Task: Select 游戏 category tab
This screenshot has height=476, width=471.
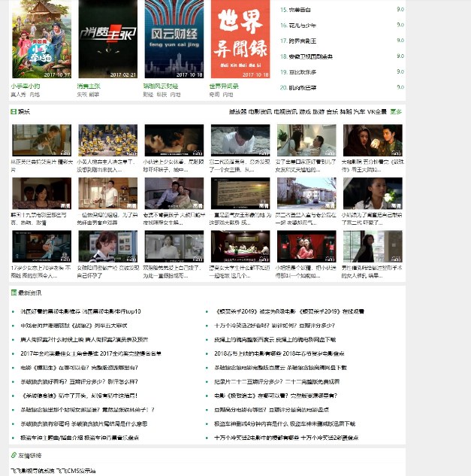Action: (305, 112)
